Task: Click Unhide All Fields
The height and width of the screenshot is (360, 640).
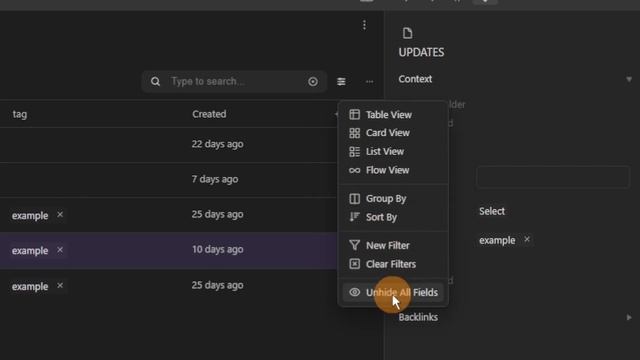Action: [393, 292]
